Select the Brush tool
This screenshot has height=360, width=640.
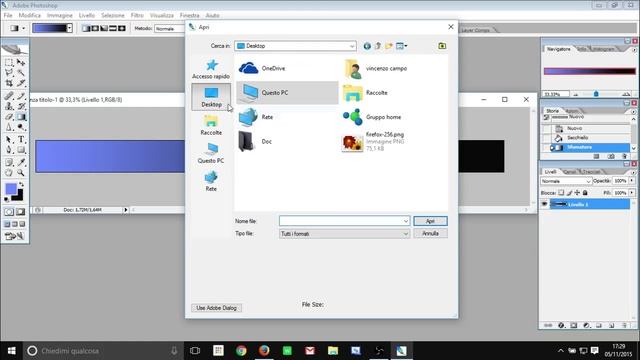(21, 96)
